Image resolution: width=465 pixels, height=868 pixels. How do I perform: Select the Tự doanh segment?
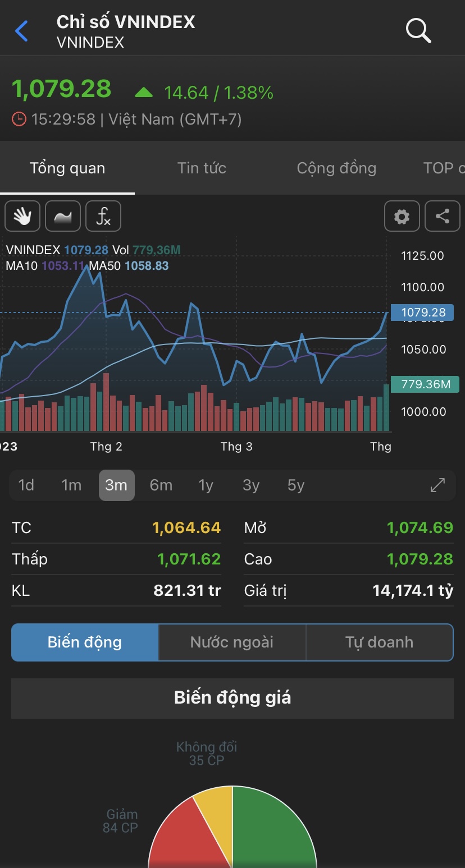(x=379, y=642)
